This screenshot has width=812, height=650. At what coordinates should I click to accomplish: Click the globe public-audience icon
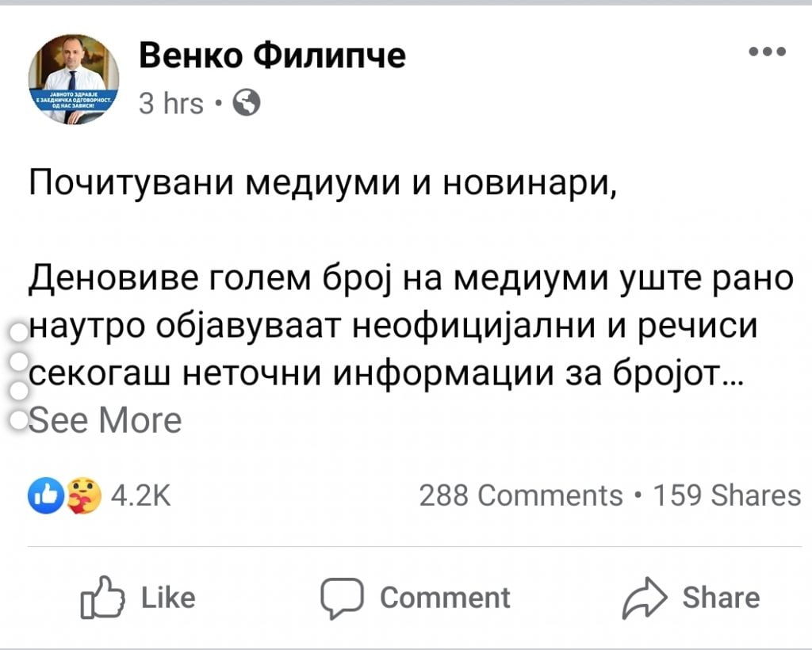point(247,103)
